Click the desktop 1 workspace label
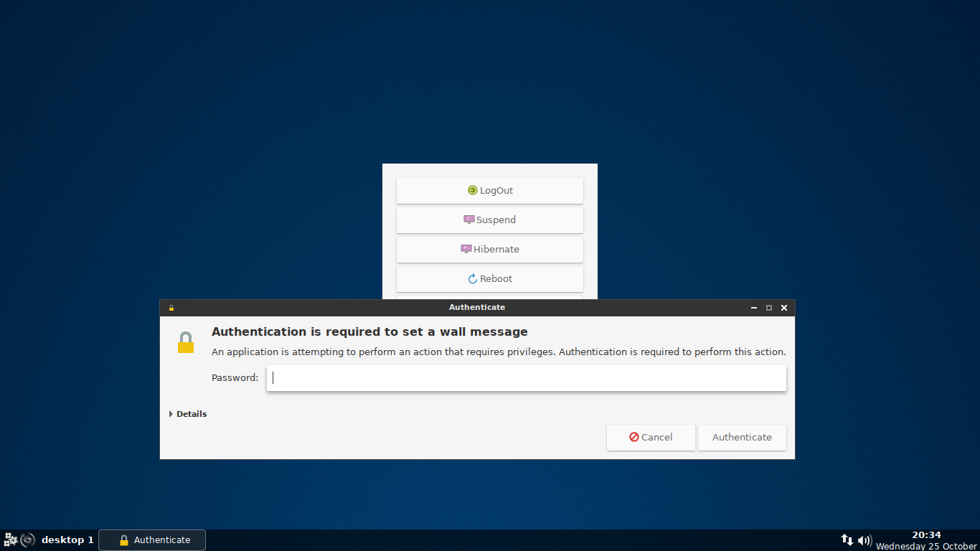The width and height of the screenshot is (980, 551). click(67, 540)
